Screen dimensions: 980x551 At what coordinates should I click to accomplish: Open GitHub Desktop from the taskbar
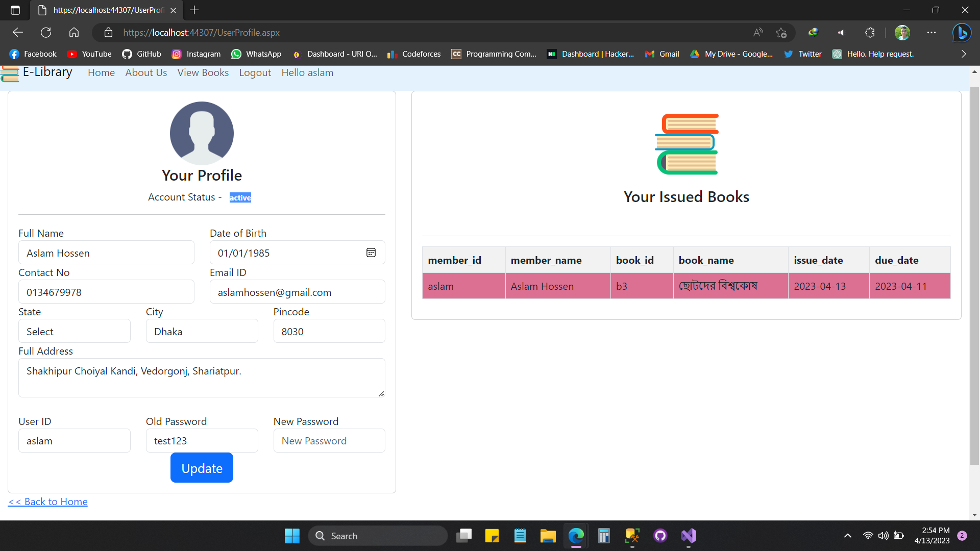pyautogui.click(x=660, y=536)
